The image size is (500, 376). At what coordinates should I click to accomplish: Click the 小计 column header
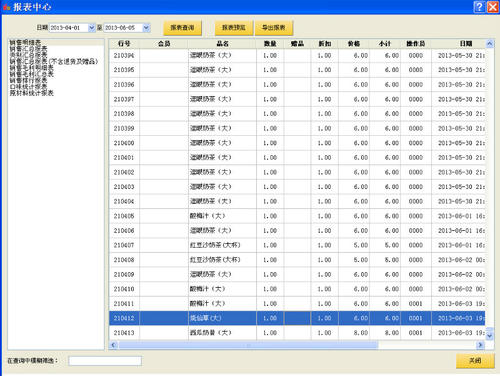[385, 44]
